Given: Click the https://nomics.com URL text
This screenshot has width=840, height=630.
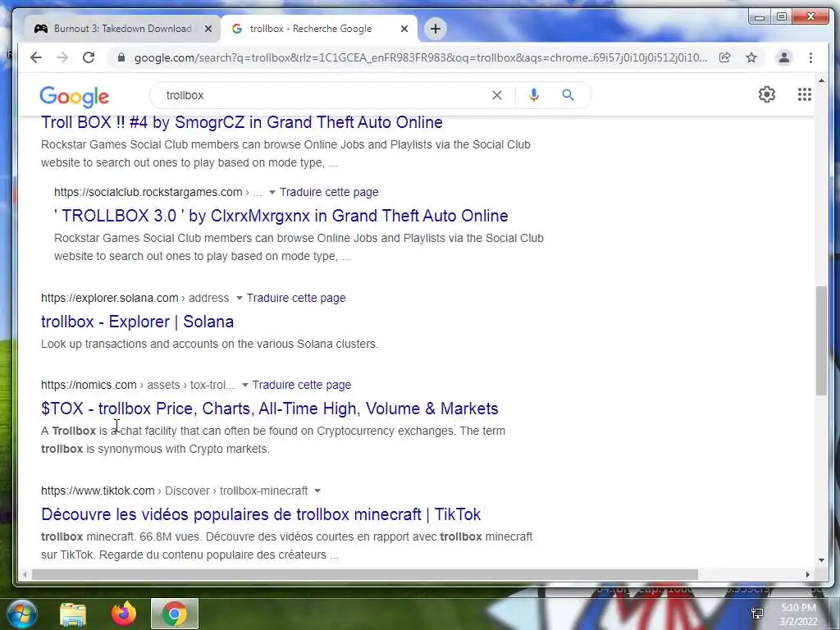Looking at the screenshot, I should (x=89, y=385).
